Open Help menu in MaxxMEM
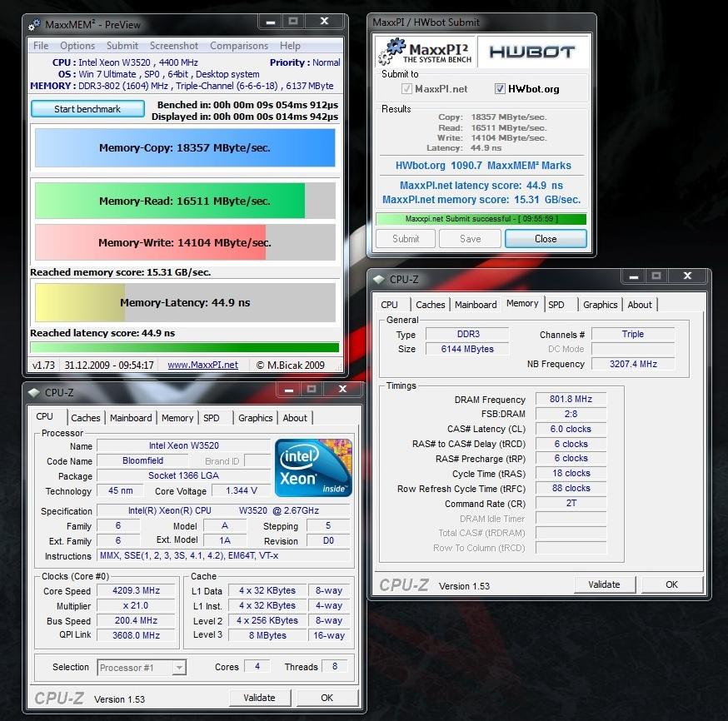This screenshot has height=721, width=728. tap(290, 46)
